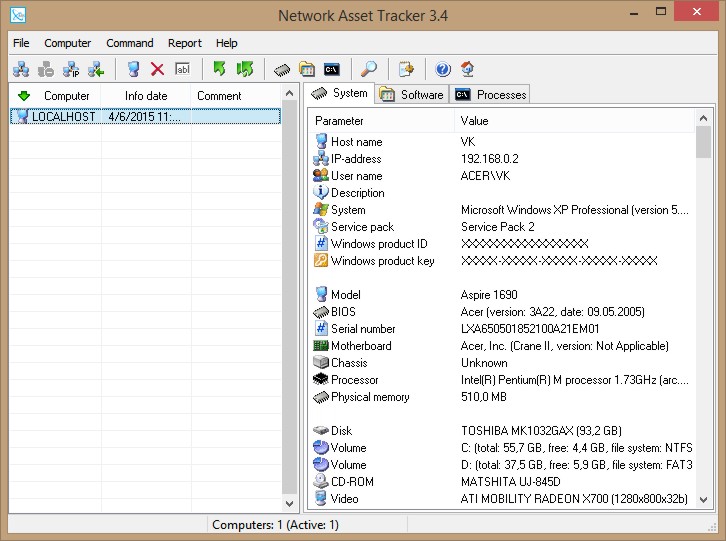Screen dimensions: 726x541
Task: Click the Processor chip row icon
Action: pyautogui.click(x=320, y=379)
